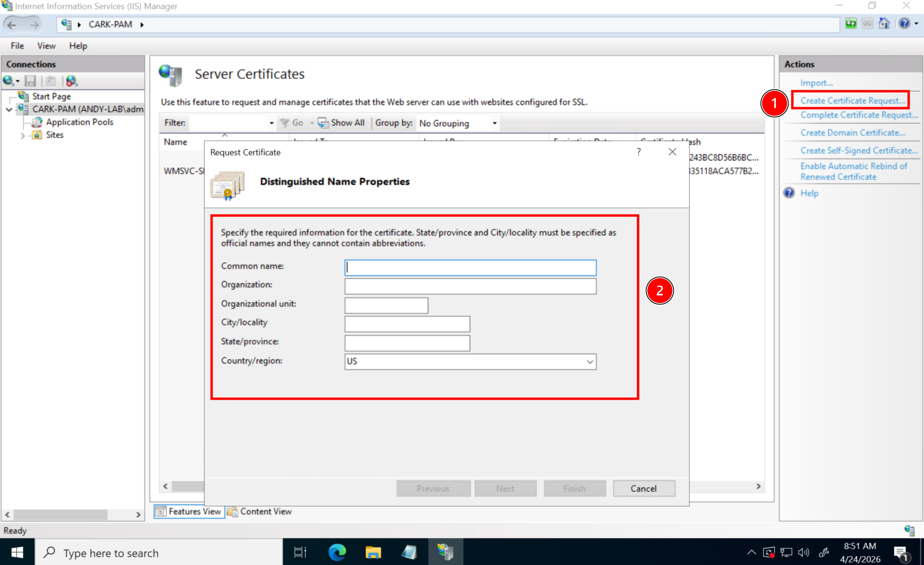The width and height of the screenshot is (924, 565).
Task: Open the File menu
Action: pos(17,46)
